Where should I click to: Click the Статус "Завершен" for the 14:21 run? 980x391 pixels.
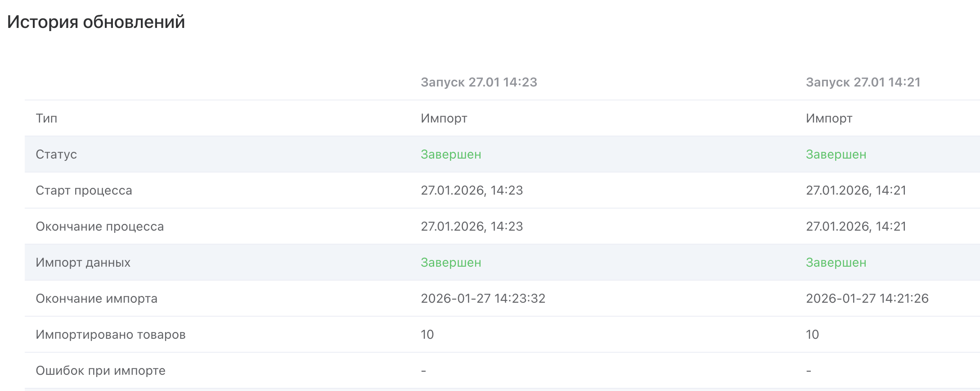click(836, 155)
